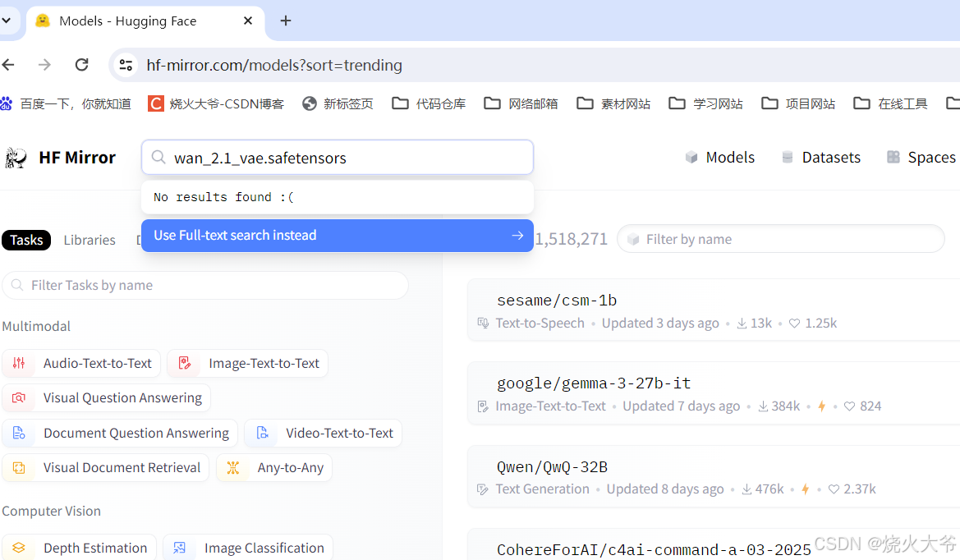The image size is (960, 560).
Task: Click the Filter Tasks by name field
Action: 205,285
